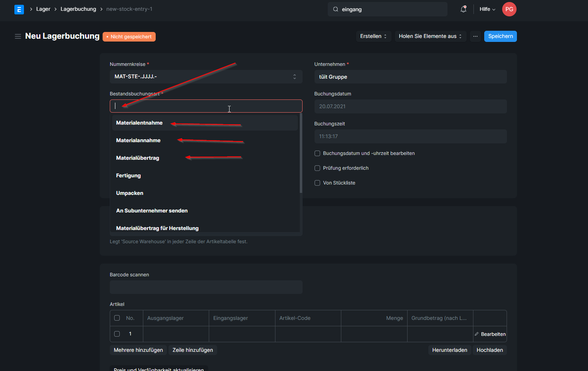Go to Lagerbuchung breadcrumb
The height and width of the screenshot is (371, 588).
pyautogui.click(x=78, y=9)
